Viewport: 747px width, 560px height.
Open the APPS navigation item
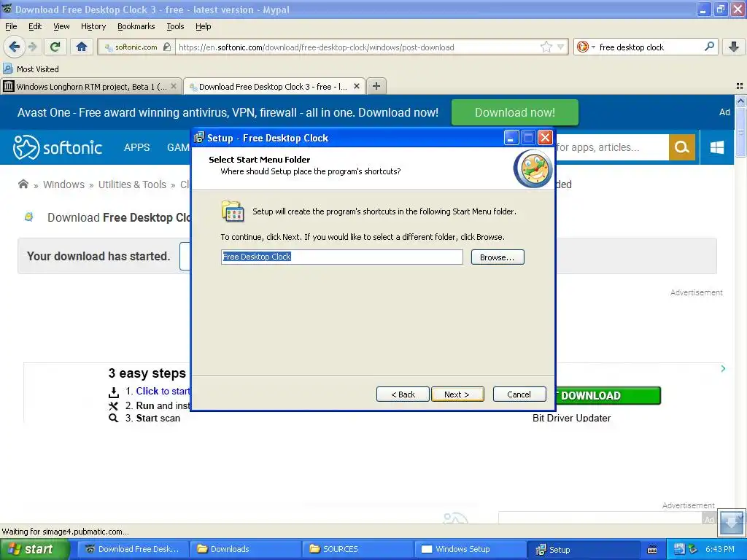click(x=136, y=147)
